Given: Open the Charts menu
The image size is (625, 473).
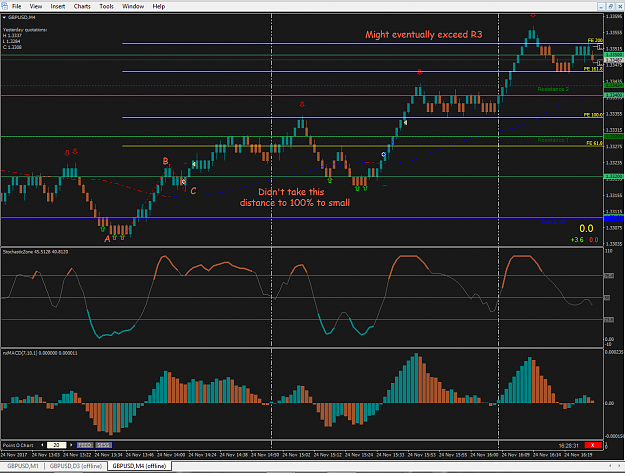Looking at the screenshot, I should coord(82,6).
